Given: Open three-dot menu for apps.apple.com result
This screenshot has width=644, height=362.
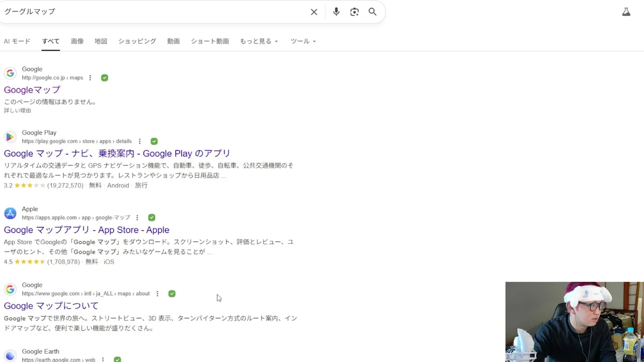Looking at the screenshot, I should (x=137, y=218).
